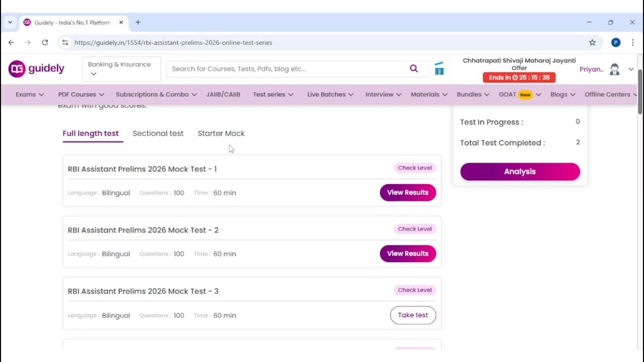Expand Materials menu

click(x=429, y=95)
